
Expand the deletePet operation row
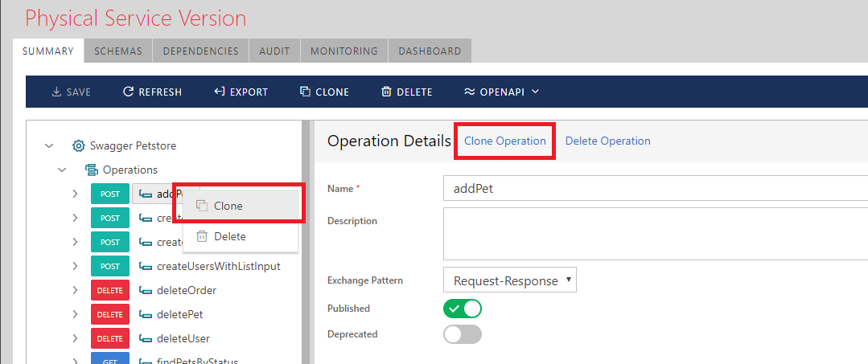click(x=75, y=315)
